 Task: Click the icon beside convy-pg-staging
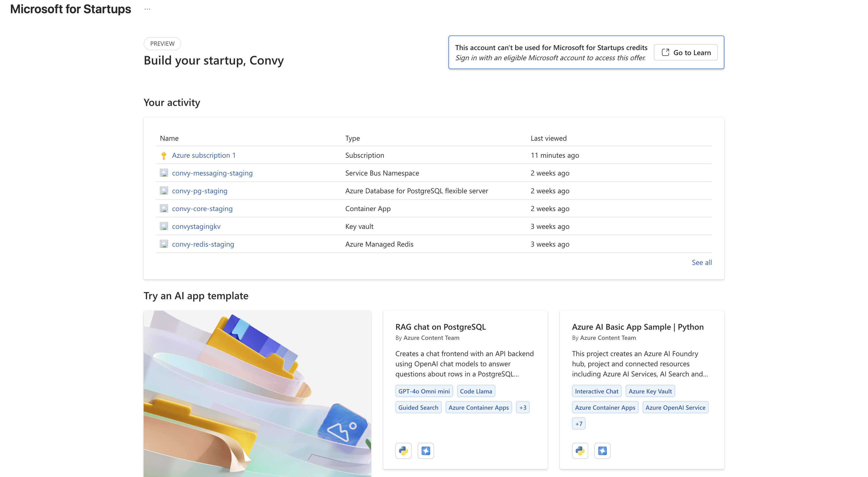point(164,191)
